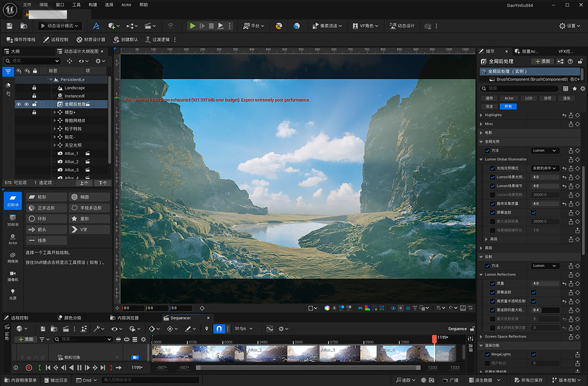Click the Cmd console command input field
The image size is (588, 386).
(150, 380)
